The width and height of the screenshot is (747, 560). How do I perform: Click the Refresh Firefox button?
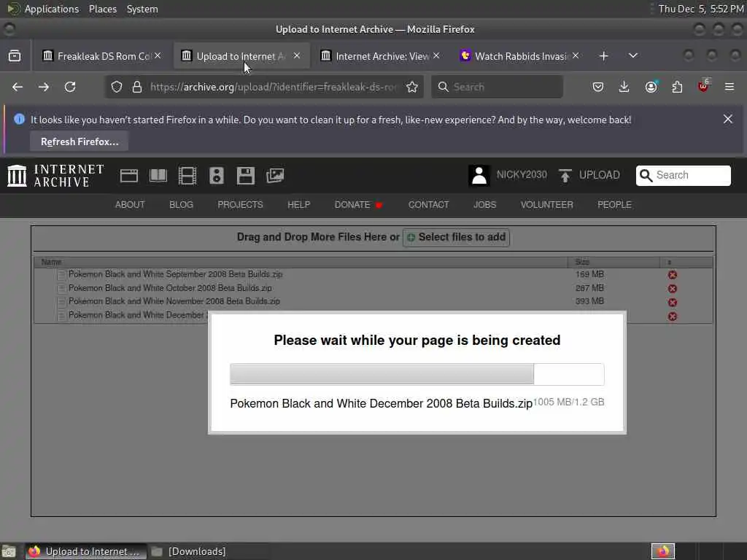tap(79, 141)
